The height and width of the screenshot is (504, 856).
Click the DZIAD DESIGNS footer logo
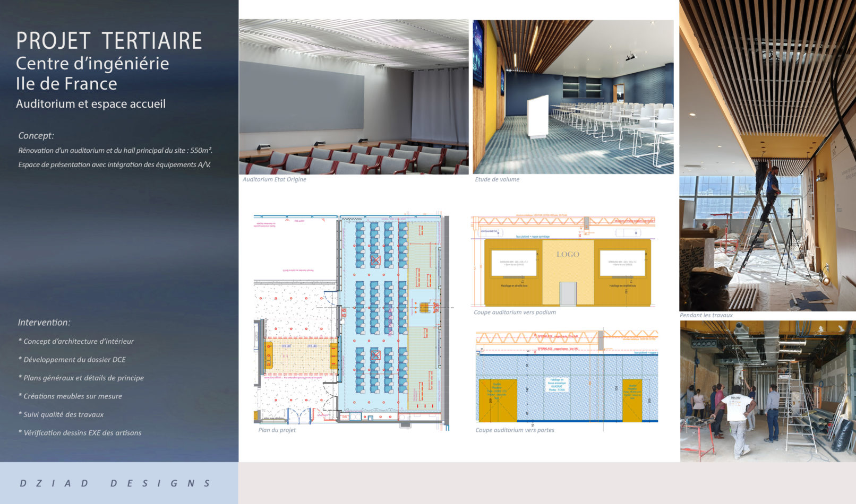(x=115, y=483)
